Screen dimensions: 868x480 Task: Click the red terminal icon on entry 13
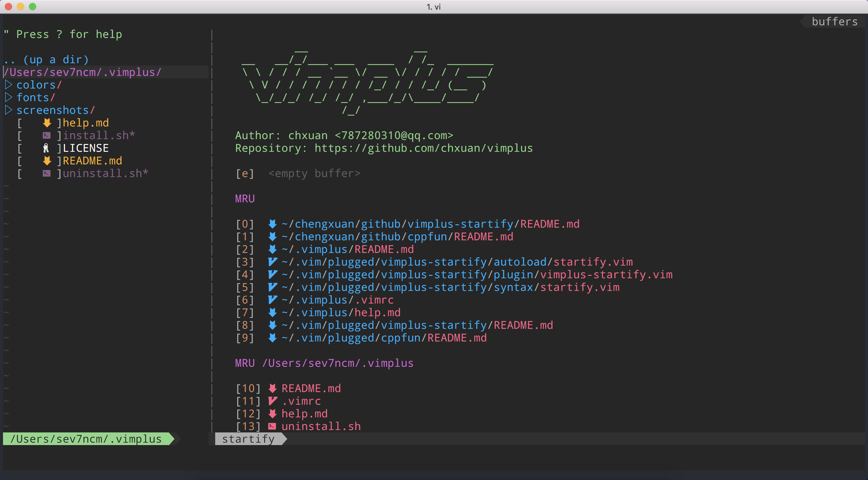(272, 426)
